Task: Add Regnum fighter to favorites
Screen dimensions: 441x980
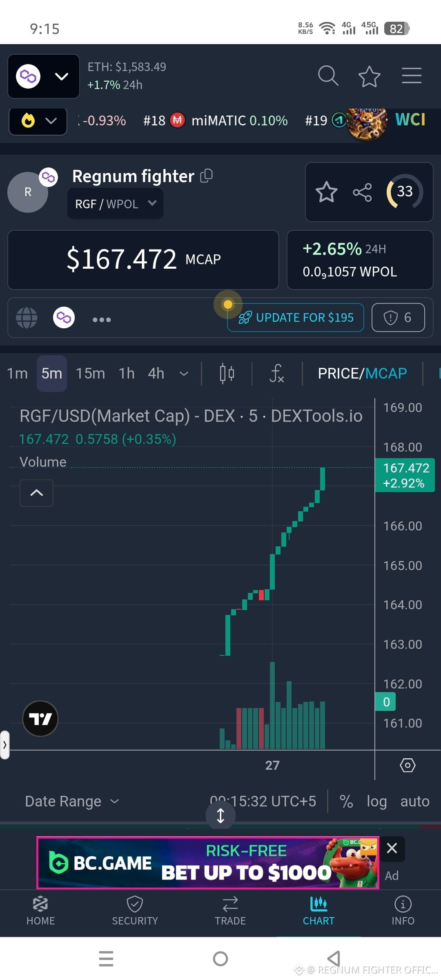Action: pyautogui.click(x=326, y=192)
